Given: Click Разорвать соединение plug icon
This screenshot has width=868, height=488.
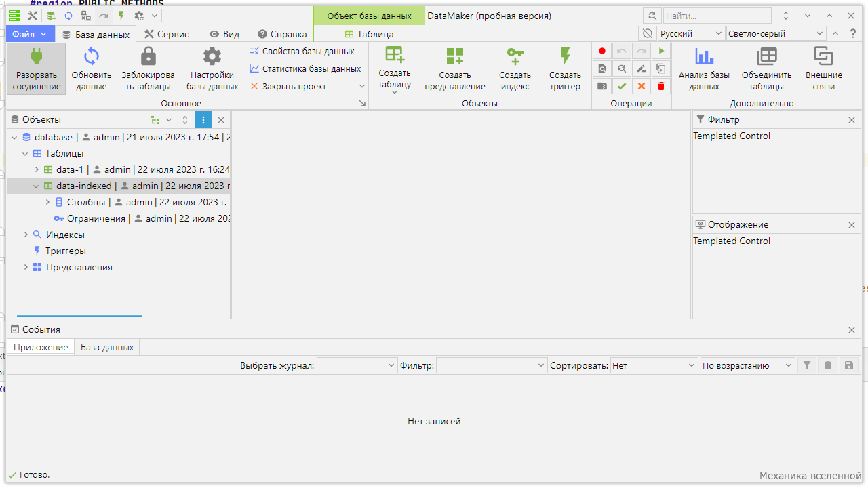Looking at the screenshot, I should pyautogui.click(x=37, y=56).
